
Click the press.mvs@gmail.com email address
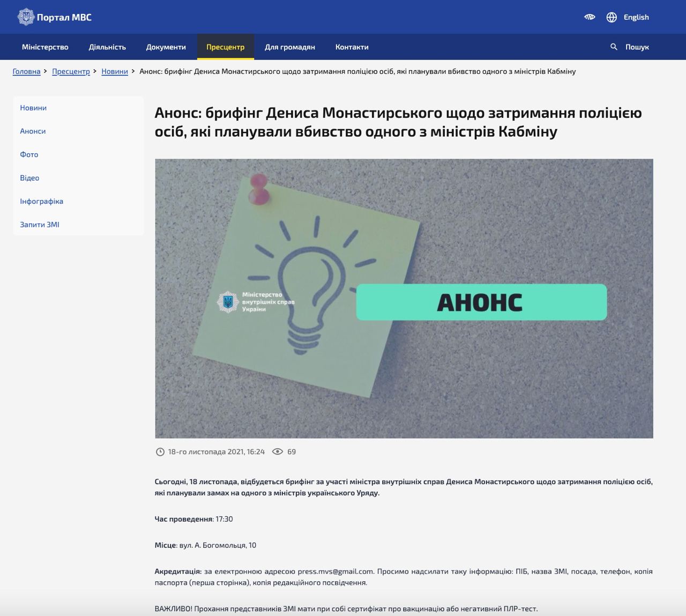[335, 572]
